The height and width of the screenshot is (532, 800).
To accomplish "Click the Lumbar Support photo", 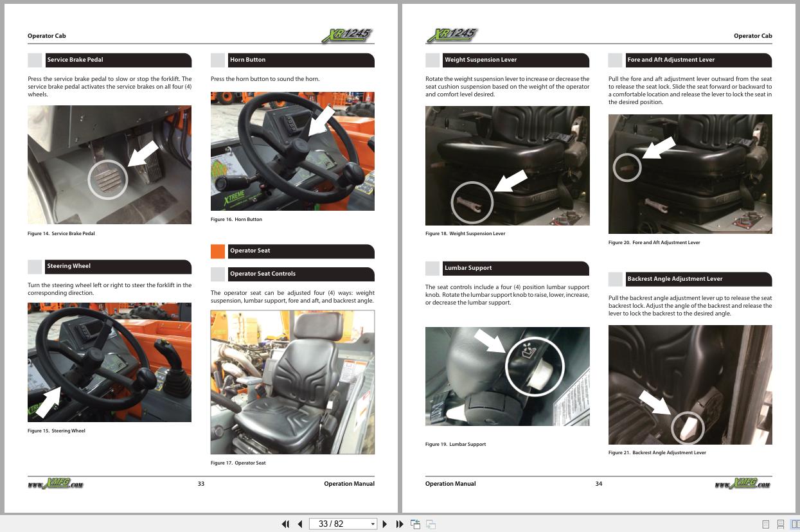I will pyautogui.click(x=507, y=377).
